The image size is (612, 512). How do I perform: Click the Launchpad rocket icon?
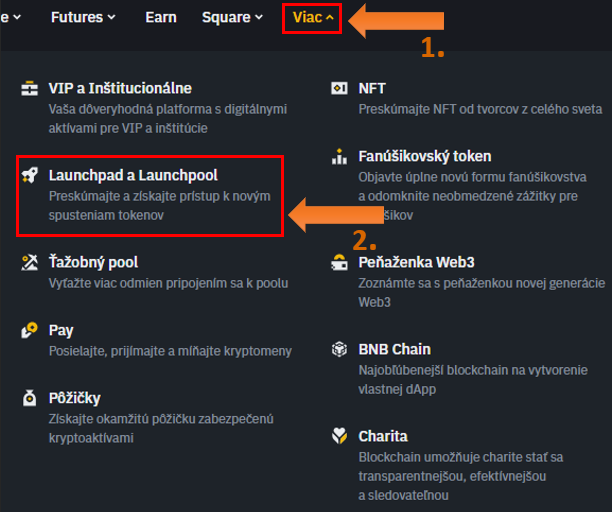[x=30, y=176]
